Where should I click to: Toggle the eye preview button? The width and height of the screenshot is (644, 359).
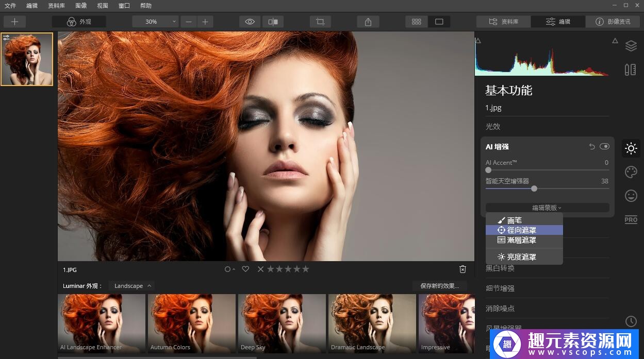pos(250,22)
